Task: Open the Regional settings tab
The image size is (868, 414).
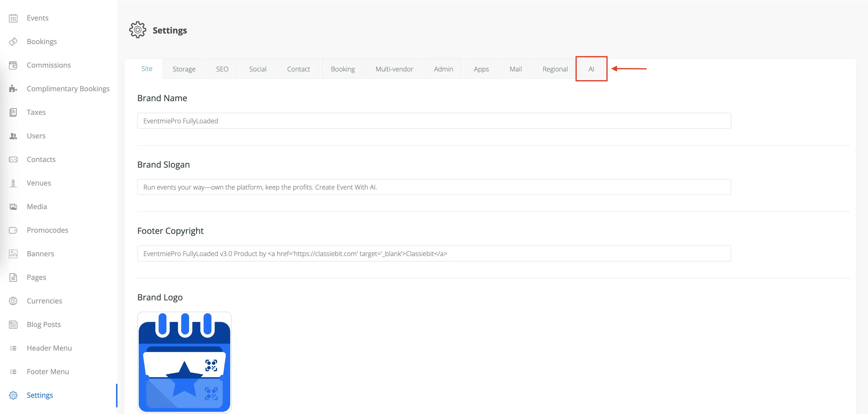Action: click(x=555, y=69)
